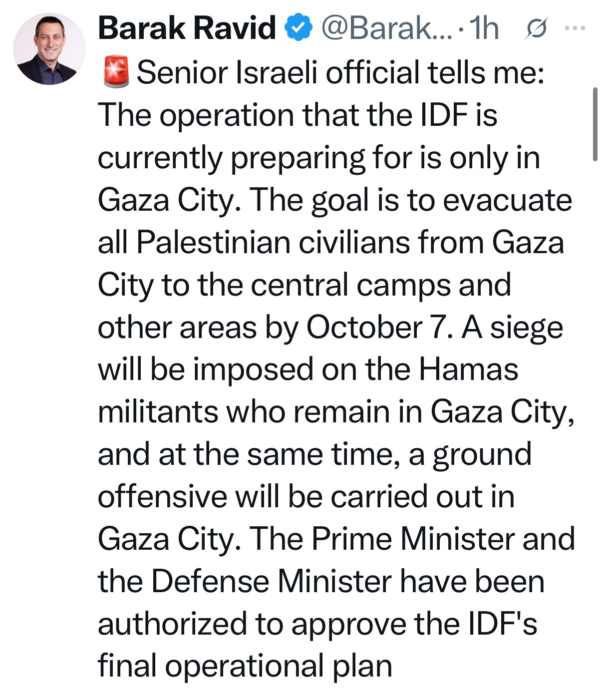Open the Barak Ravid display name link
The width and height of the screenshot is (602, 700).
pos(187,28)
